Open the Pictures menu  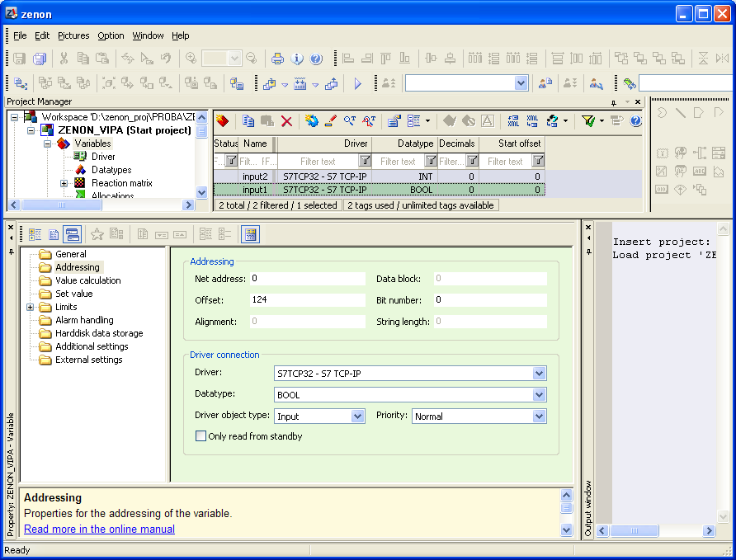73,35
